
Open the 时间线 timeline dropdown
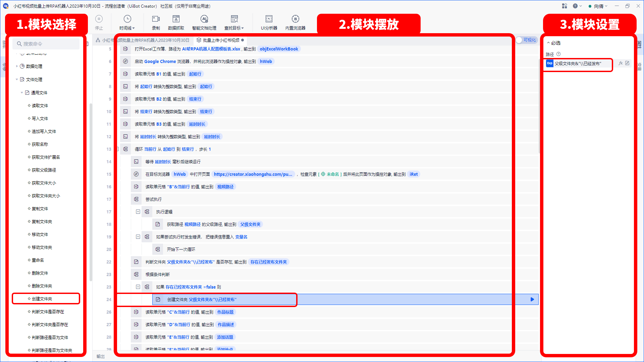click(x=127, y=22)
